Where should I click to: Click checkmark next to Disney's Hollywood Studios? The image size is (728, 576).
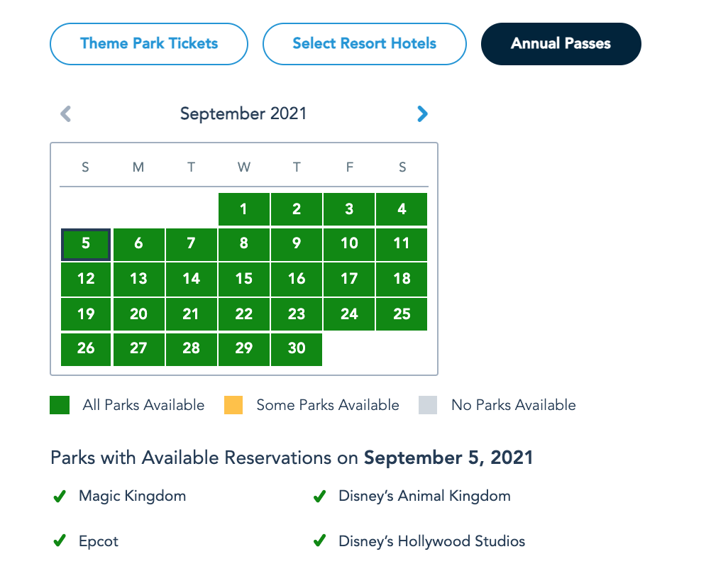tap(320, 541)
